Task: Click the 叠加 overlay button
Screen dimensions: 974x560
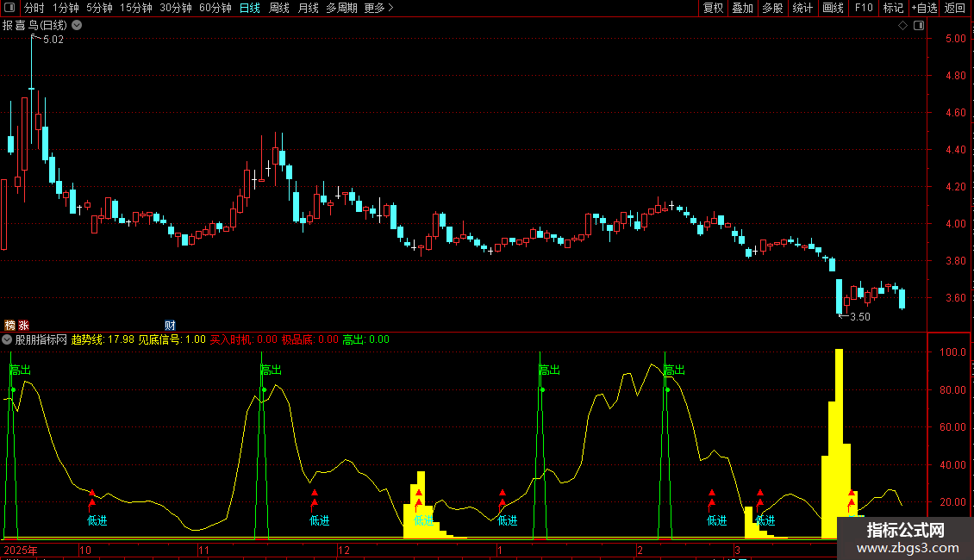Action: (743, 8)
